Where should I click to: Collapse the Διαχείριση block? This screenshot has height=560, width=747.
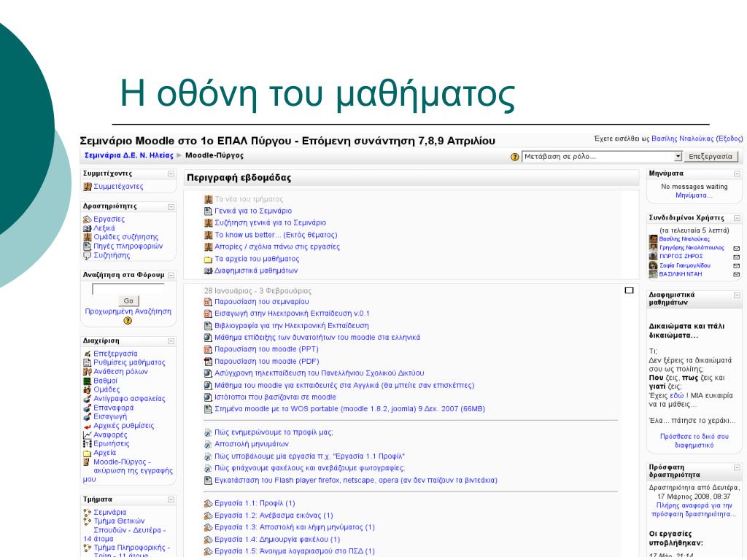point(171,341)
